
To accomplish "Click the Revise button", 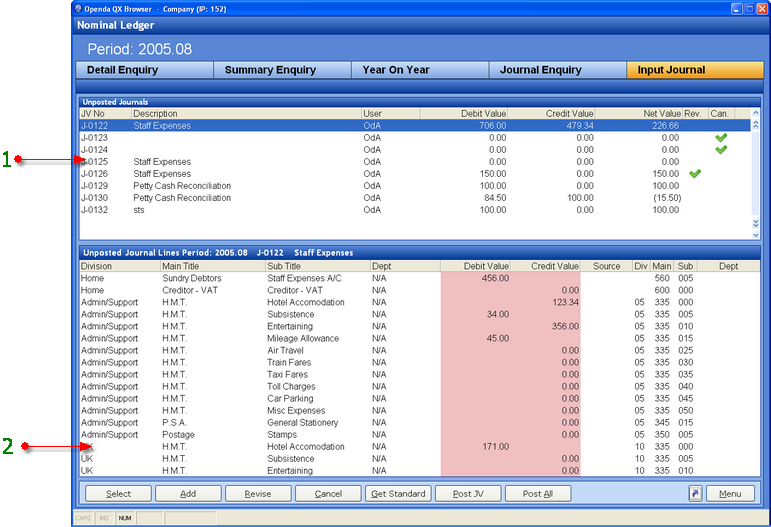I will 258,494.
